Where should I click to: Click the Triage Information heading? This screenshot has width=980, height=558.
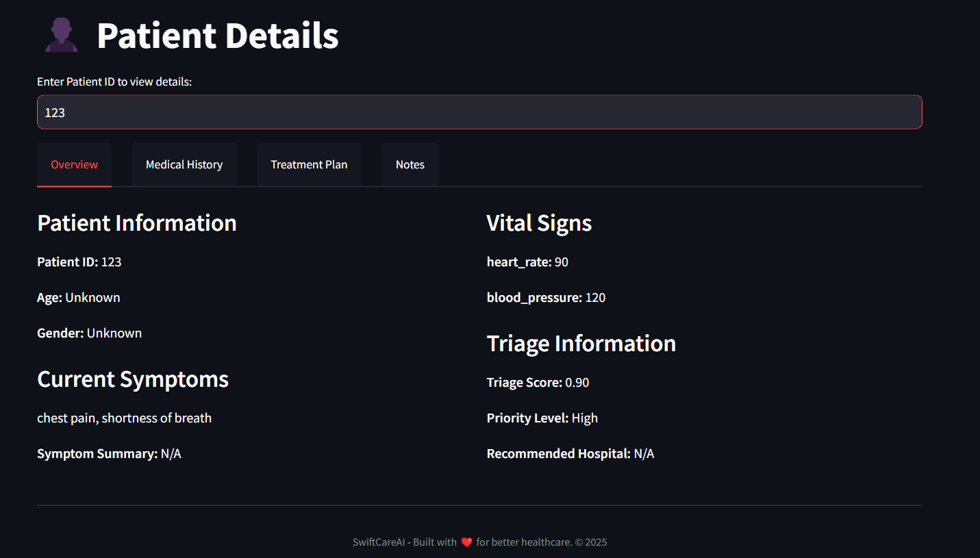581,343
